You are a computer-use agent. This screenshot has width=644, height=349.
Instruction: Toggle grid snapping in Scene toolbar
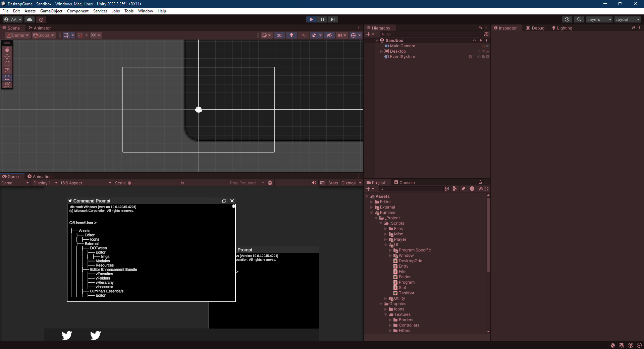[x=80, y=35]
